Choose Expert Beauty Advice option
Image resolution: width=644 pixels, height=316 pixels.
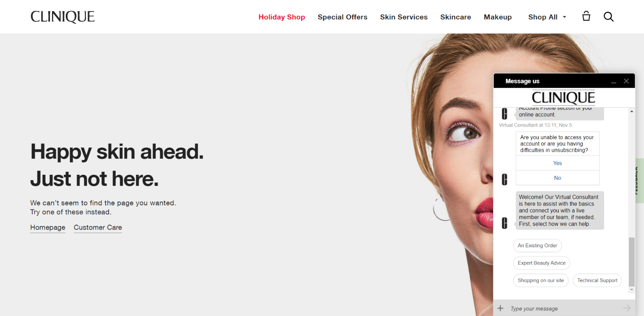542,263
